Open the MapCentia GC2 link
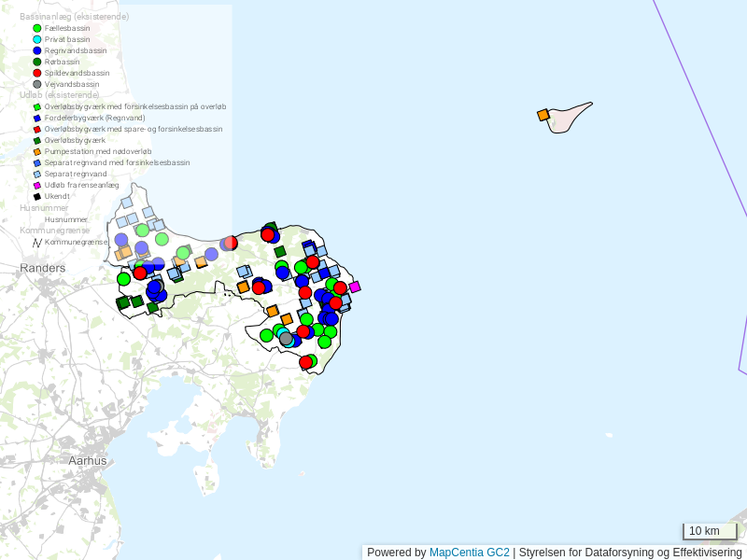The height and width of the screenshot is (560, 747). (469, 553)
